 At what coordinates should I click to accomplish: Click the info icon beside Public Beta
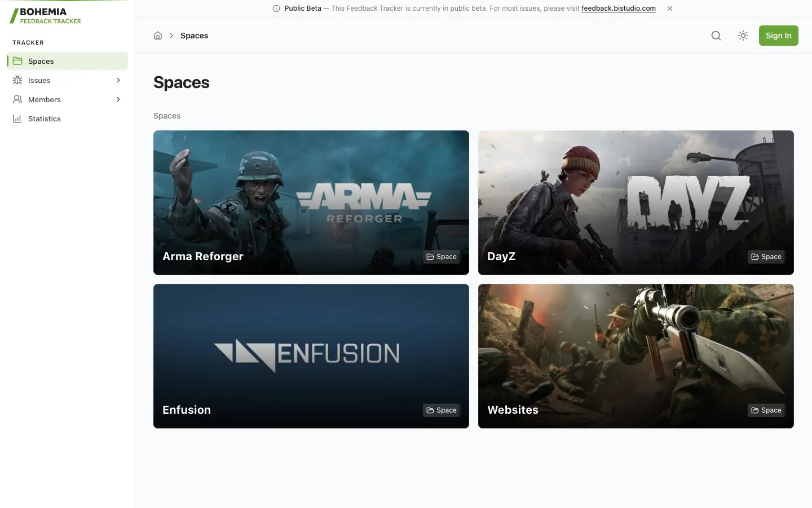[x=276, y=8]
